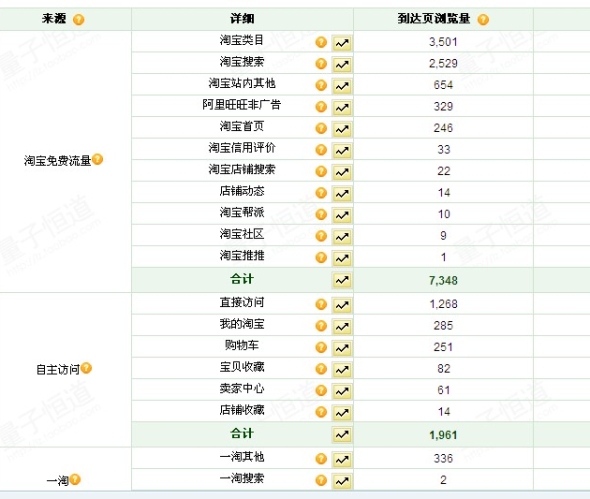This screenshot has height=499, width=590.
Task: Open trend chart for 淘宝信用评价
Action: pyautogui.click(x=342, y=151)
